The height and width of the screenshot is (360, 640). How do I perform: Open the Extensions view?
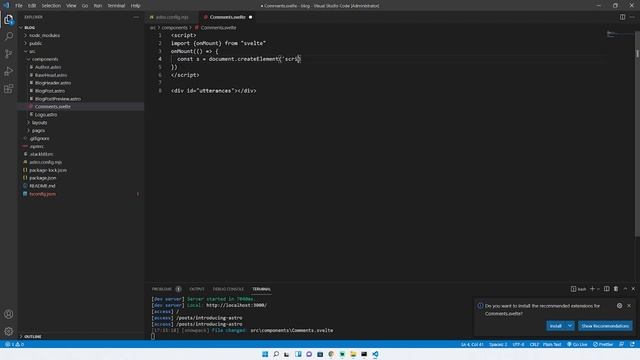pyautogui.click(x=9, y=89)
